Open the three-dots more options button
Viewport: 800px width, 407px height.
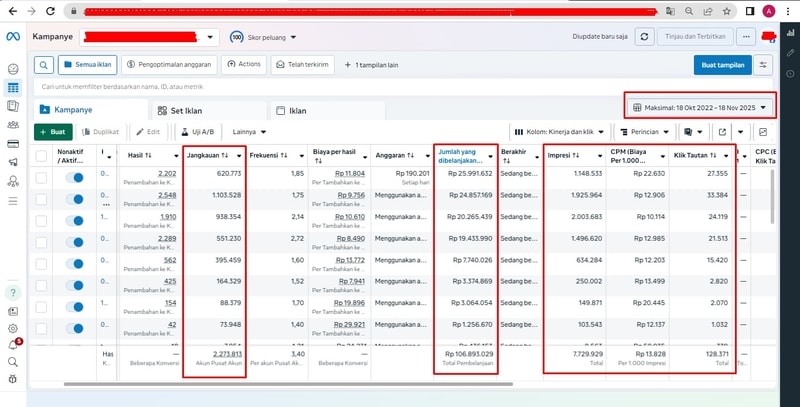[x=745, y=37]
